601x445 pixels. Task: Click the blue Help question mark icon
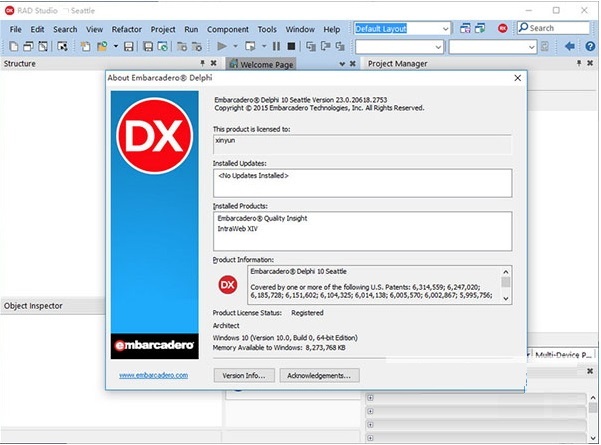590,46
